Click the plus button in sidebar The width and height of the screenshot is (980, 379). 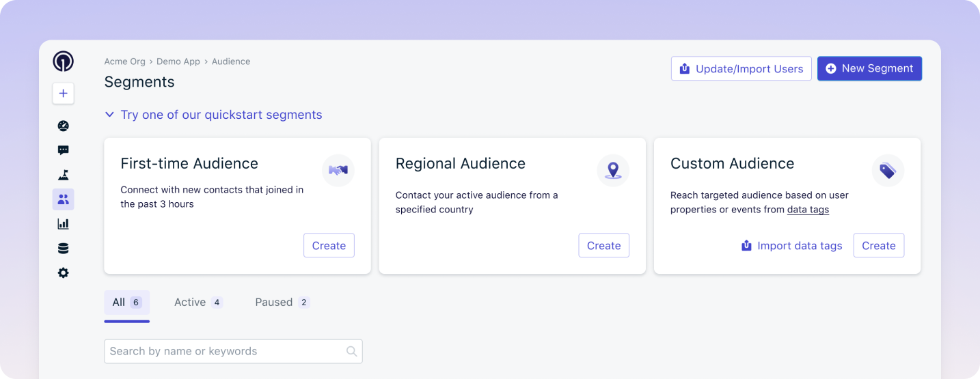click(63, 94)
